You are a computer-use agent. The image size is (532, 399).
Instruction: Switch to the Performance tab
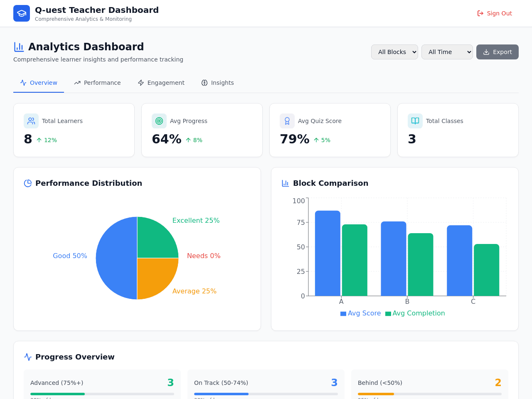pos(97,83)
